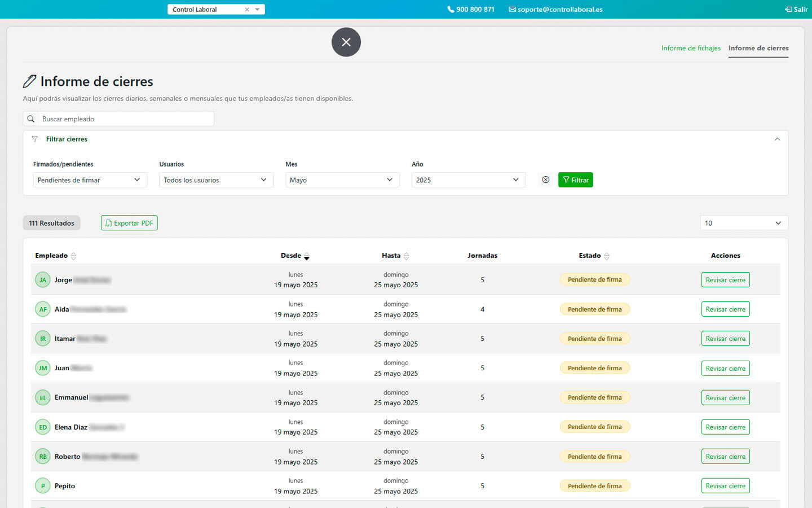Click the ED avatar for Elena Diaz
Screen dimensions: 812x508
pos(43,427)
